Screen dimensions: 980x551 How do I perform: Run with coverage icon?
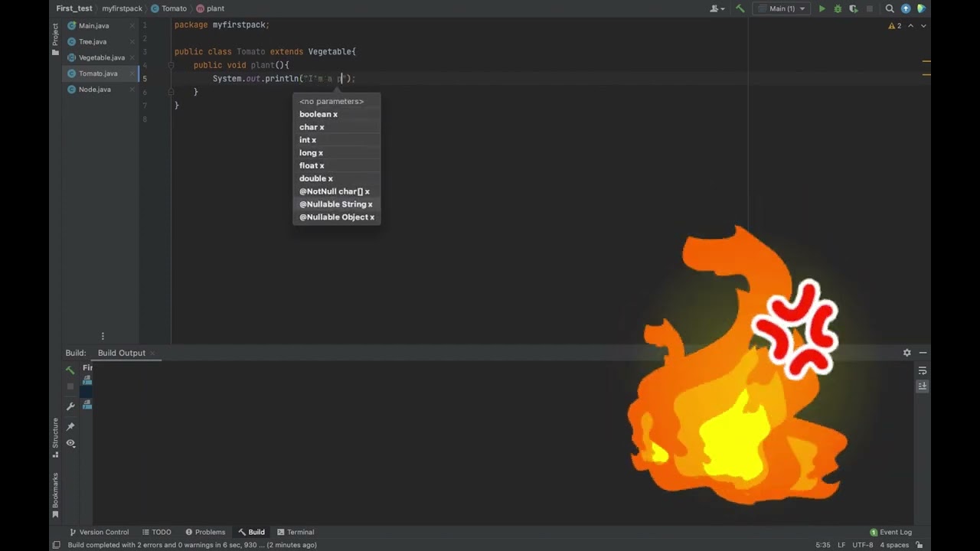pos(853,8)
